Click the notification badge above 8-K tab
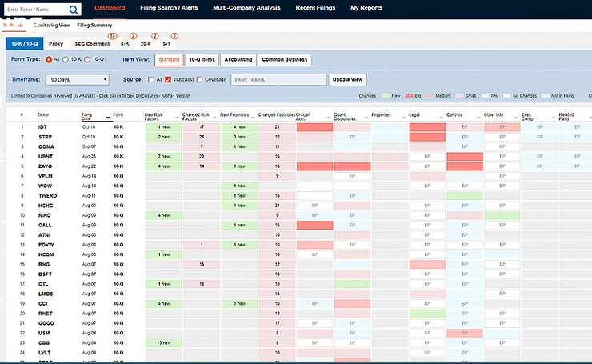 pos(134,36)
